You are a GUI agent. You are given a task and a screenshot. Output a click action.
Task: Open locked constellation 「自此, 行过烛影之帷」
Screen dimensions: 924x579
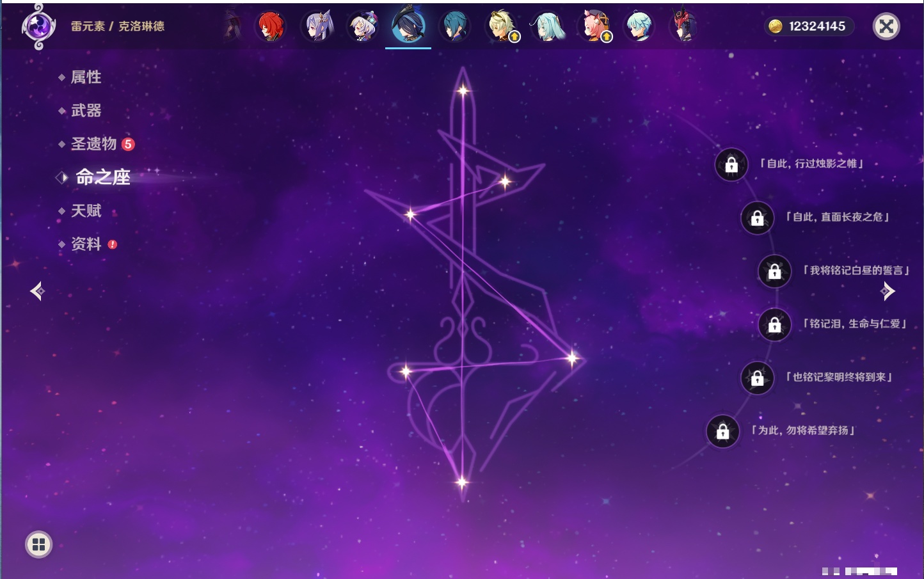731,165
